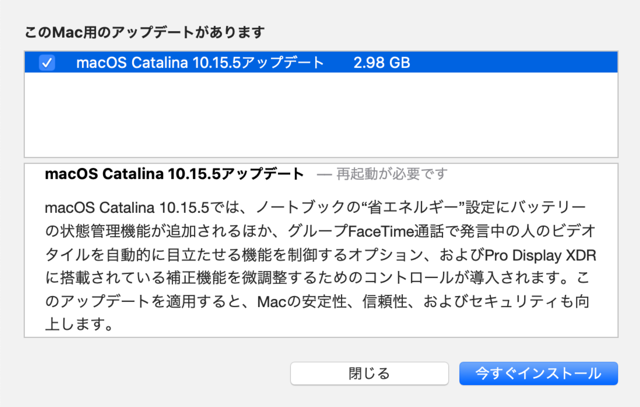
Task: Click コントロール in the description paragraph
Action: tap(408, 278)
